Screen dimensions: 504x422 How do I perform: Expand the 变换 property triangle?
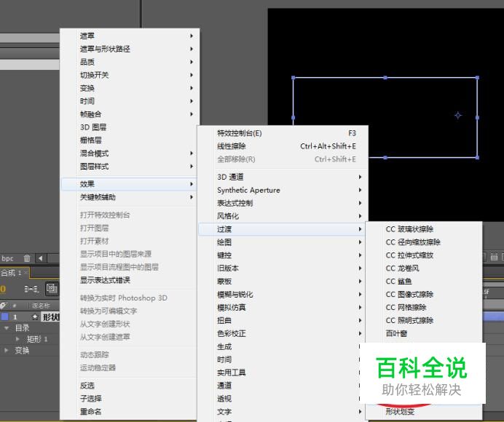pos(6,351)
